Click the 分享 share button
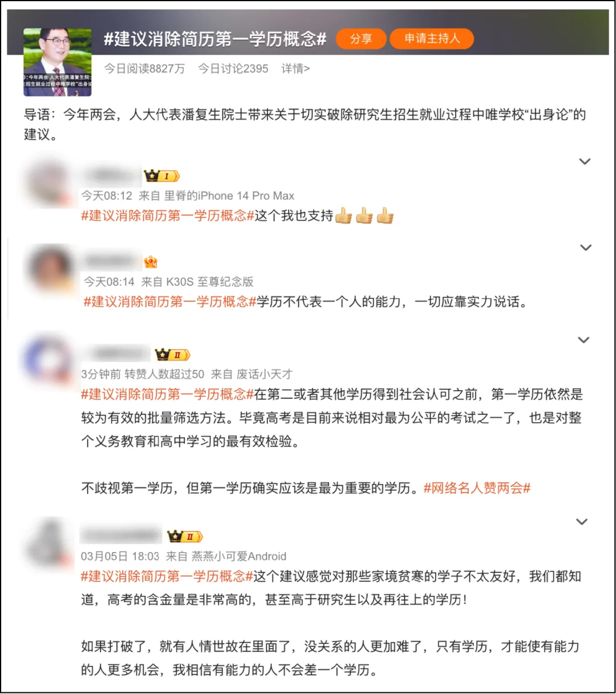 pyautogui.click(x=361, y=39)
